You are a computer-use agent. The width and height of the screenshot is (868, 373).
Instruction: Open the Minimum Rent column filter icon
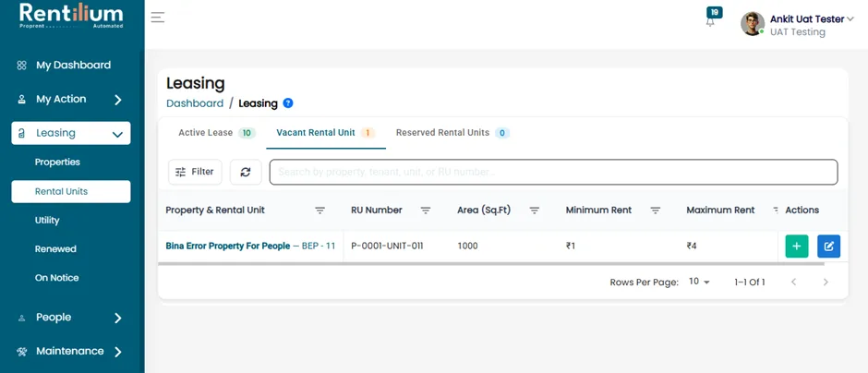[656, 211]
